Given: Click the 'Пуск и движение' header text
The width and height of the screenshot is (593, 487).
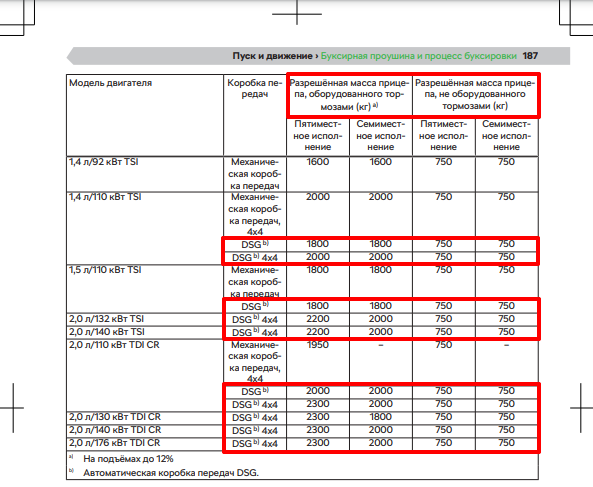Looking at the screenshot, I should pyautogui.click(x=272, y=56).
